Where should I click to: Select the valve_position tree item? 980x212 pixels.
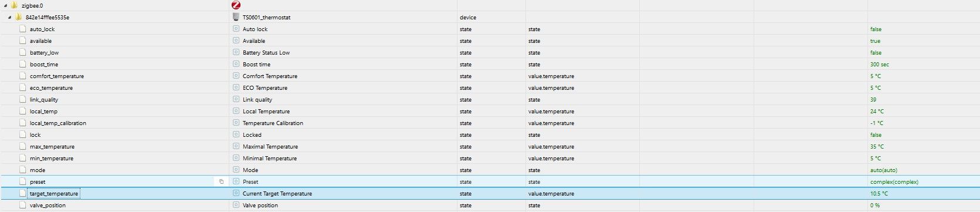pos(48,206)
